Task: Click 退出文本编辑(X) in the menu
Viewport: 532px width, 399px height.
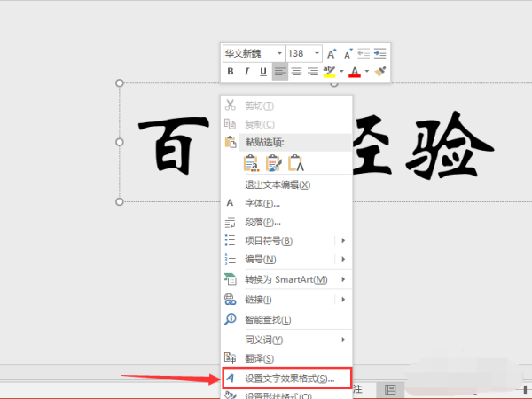Action: 277,184
